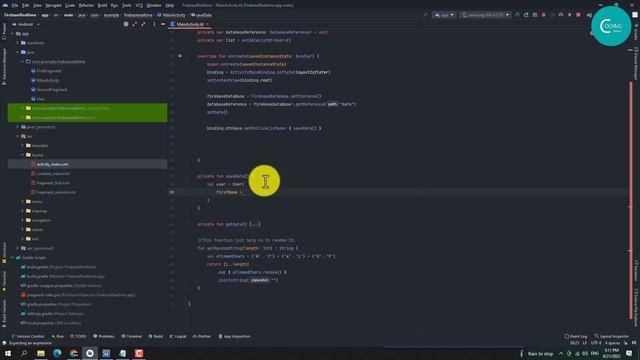The image size is (640, 360).
Task: Open the Navigate menu
Action: click(53, 5)
